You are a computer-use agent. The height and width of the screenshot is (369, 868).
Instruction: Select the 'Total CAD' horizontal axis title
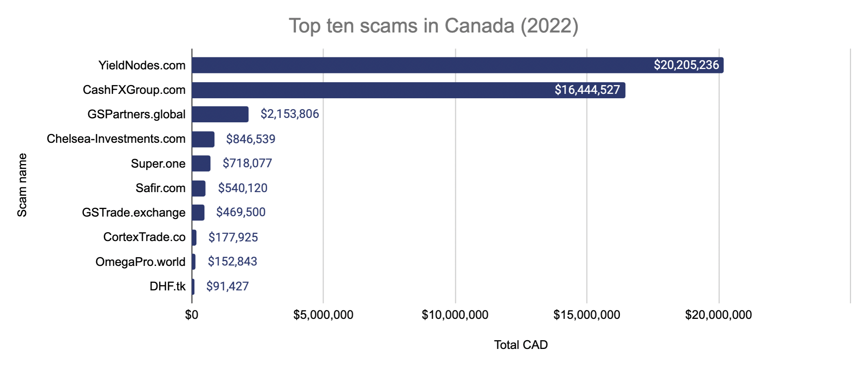(x=521, y=345)
